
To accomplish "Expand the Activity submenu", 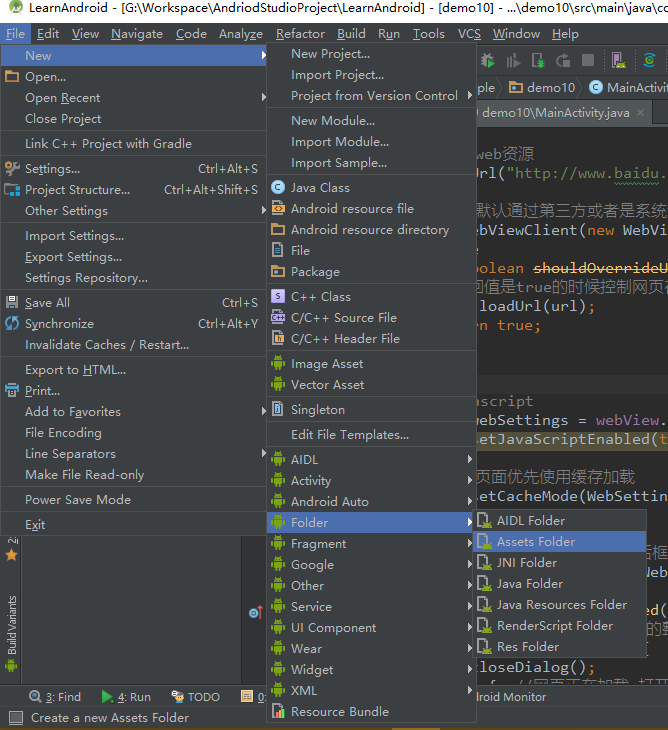I will [x=372, y=480].
